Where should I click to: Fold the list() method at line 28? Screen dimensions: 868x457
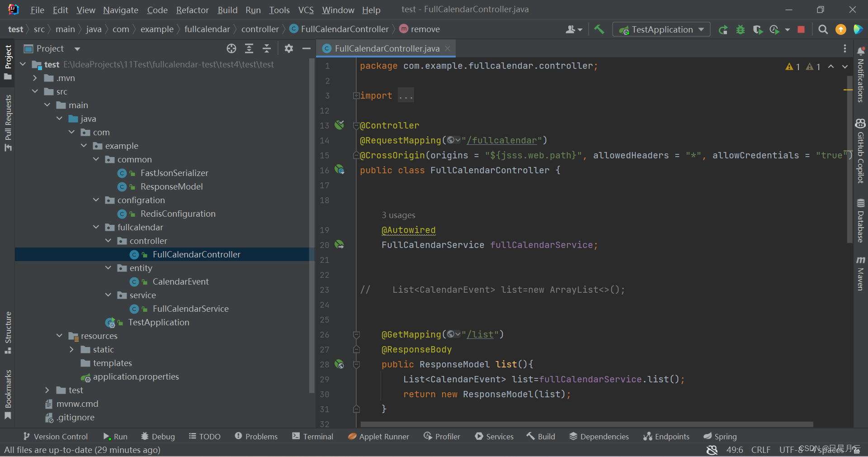point(356,364)
